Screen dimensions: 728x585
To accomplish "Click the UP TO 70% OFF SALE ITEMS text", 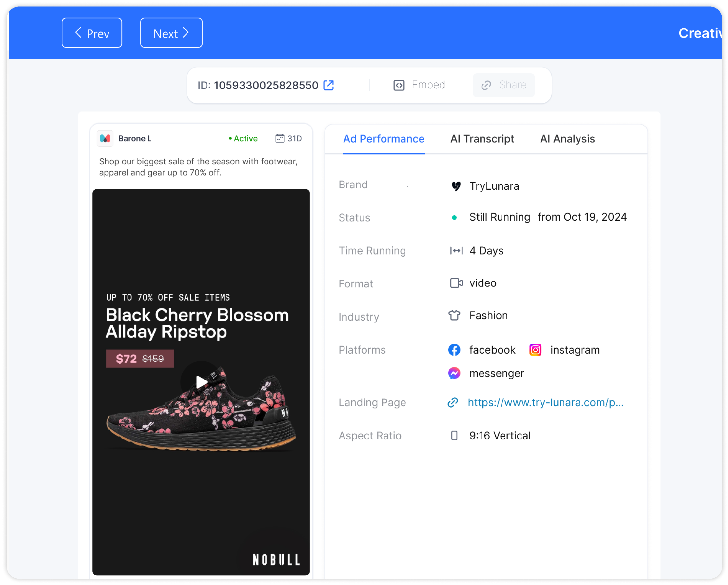I will (x=168, y=297).
